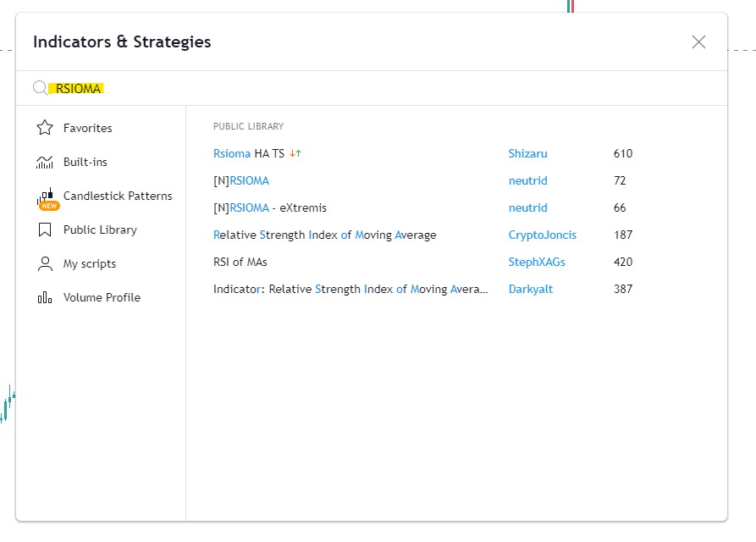The image size is (756, 542).
Task: Open author profile Shizaru
Action: point(528,153)
